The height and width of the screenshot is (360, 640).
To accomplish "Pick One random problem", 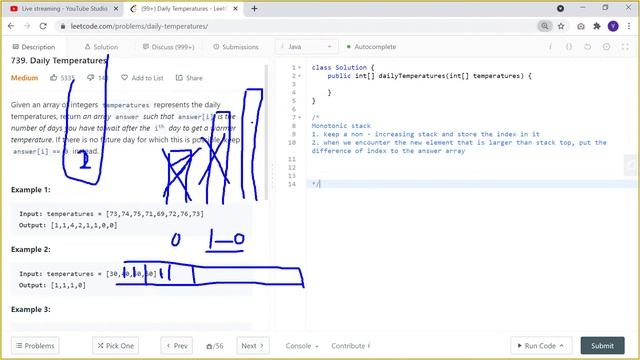I will click(116, 346).
